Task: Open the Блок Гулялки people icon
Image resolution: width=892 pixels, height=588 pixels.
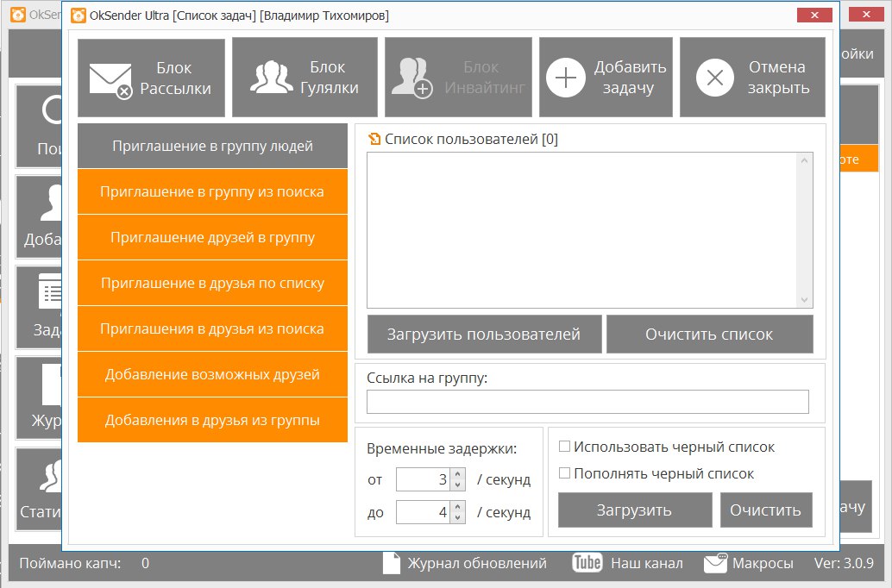Action: (271, 78)
